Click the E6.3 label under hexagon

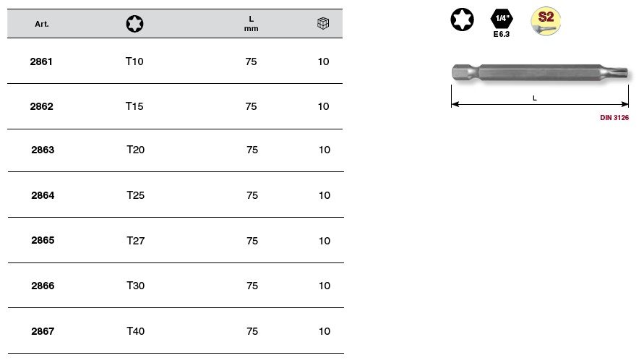coord(502,35)
